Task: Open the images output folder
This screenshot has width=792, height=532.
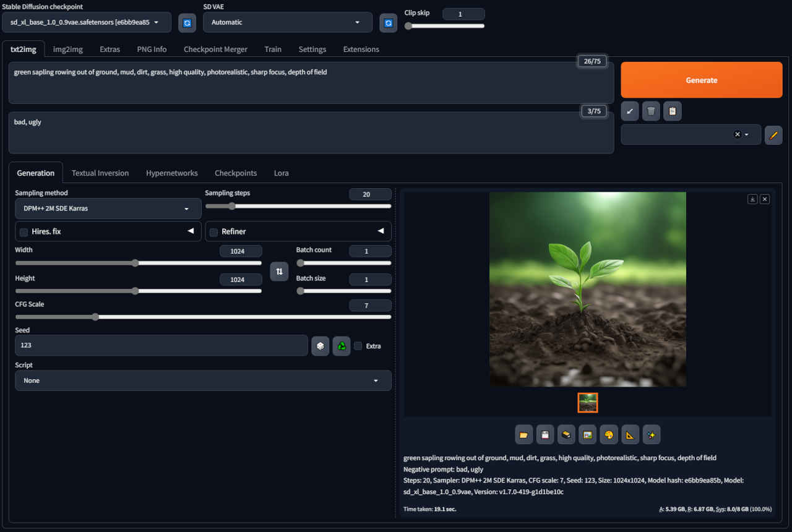Action: 524,435
